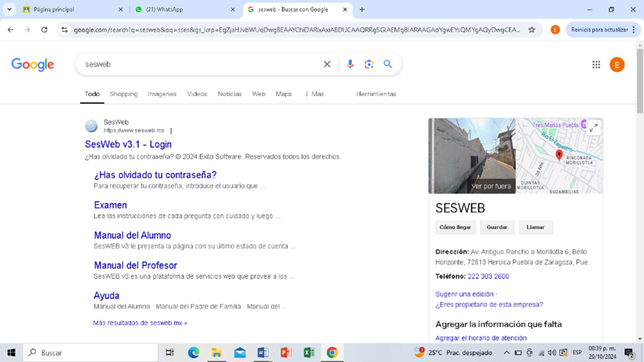
Task: Click the magnifying glass search icon
Action: tap(388, 64)
